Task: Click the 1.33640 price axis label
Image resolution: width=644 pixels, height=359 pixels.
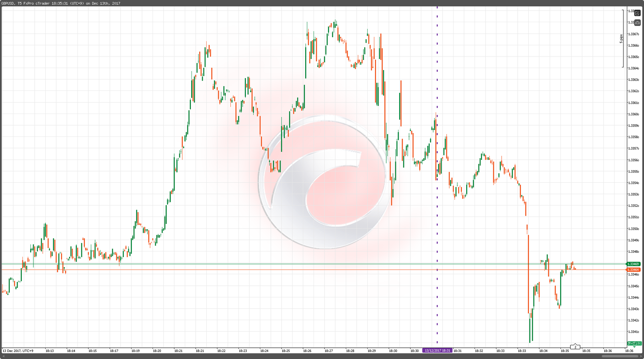Action: click(633, 68)
